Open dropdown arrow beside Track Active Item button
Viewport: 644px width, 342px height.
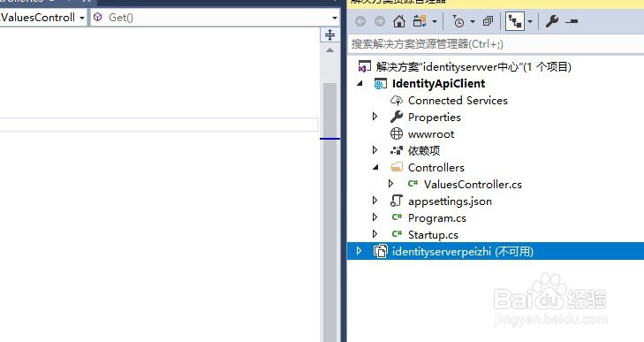(x=530, y=21)
